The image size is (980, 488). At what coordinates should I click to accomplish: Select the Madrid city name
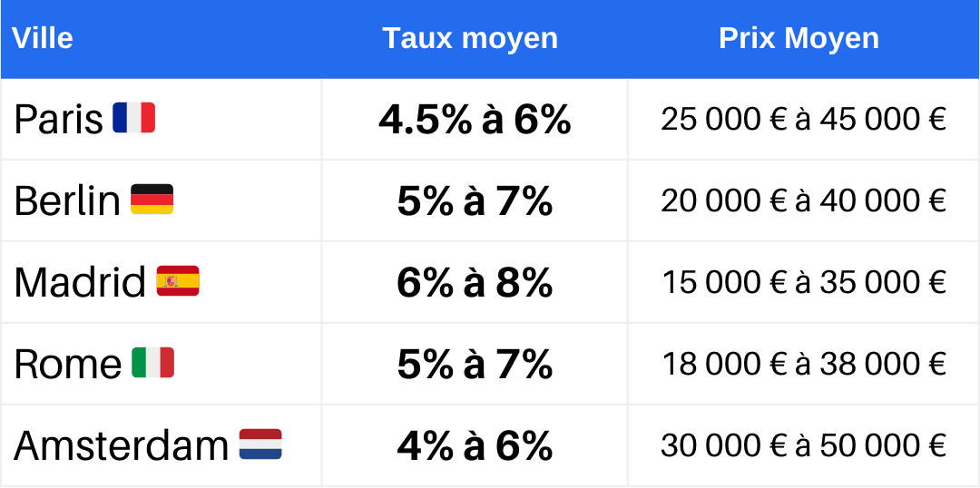[80, 282]
